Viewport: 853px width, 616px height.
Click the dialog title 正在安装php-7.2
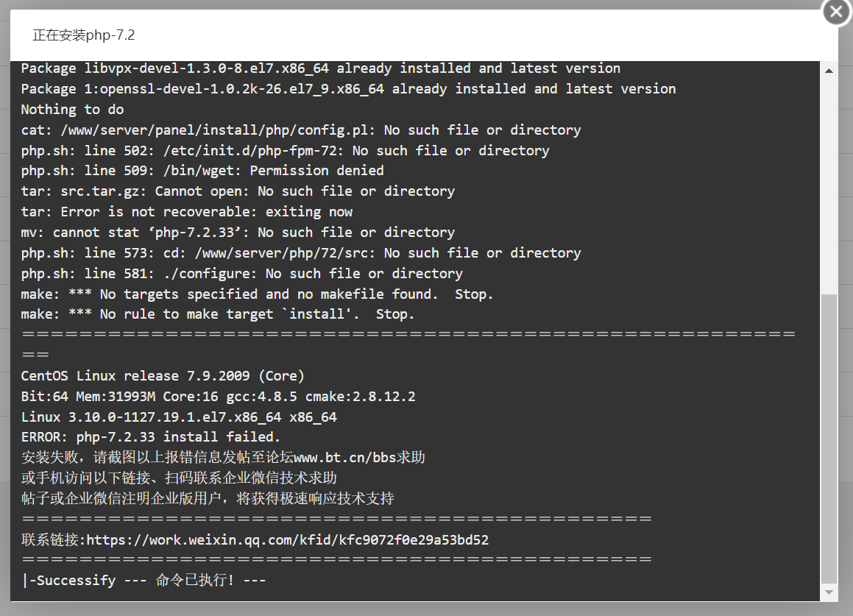(x=83, y=35)
